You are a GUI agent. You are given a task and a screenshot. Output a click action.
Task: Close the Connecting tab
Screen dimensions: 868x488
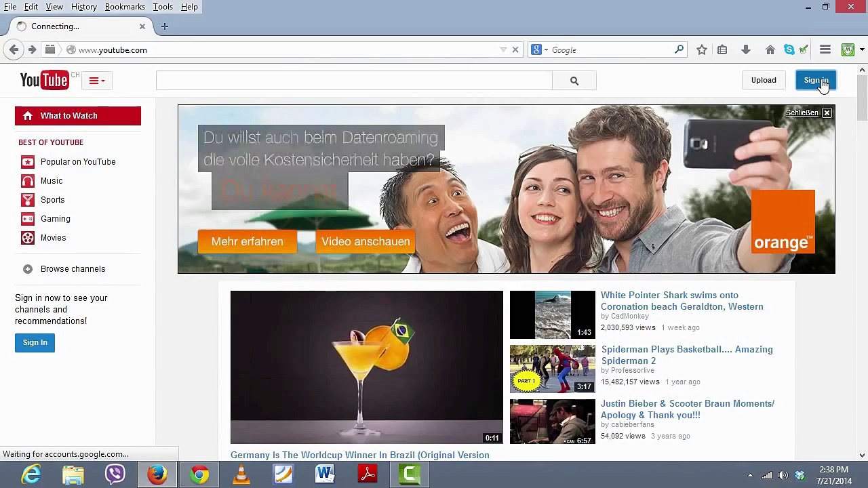pos(142,26)
